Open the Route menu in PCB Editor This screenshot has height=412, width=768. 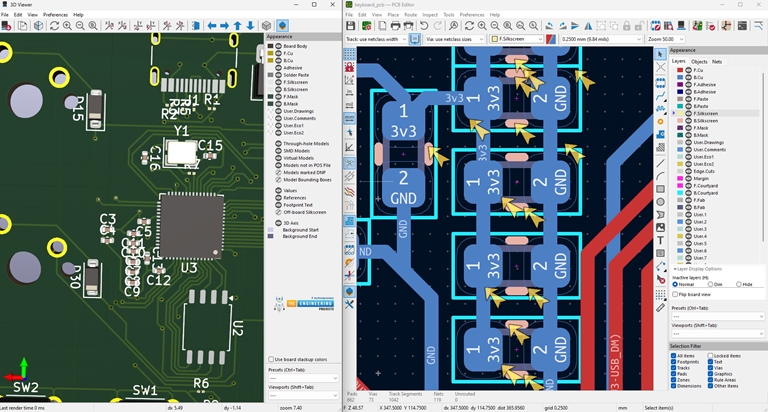pyautogui.click(x=410, y=15)
